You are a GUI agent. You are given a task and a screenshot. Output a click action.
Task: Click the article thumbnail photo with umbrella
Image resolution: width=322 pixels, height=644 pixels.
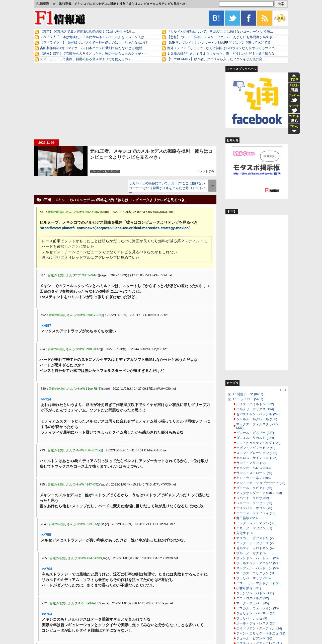(61, 161)
